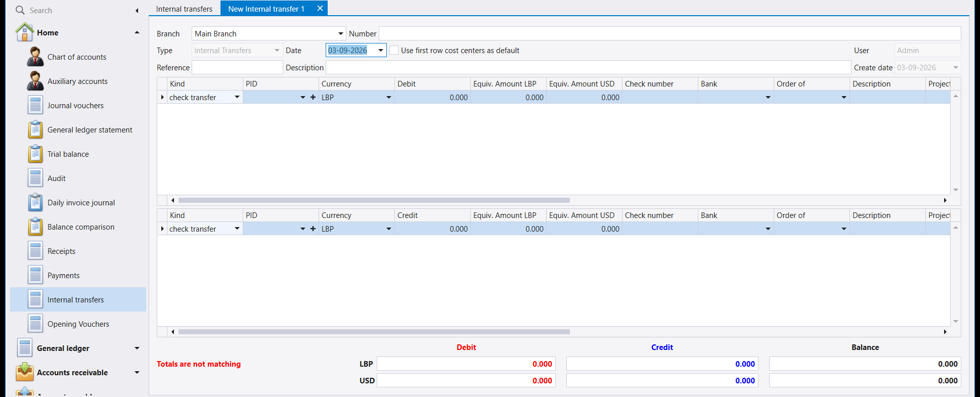
Task: Click the Reference input field
Action: click(237, 67)
